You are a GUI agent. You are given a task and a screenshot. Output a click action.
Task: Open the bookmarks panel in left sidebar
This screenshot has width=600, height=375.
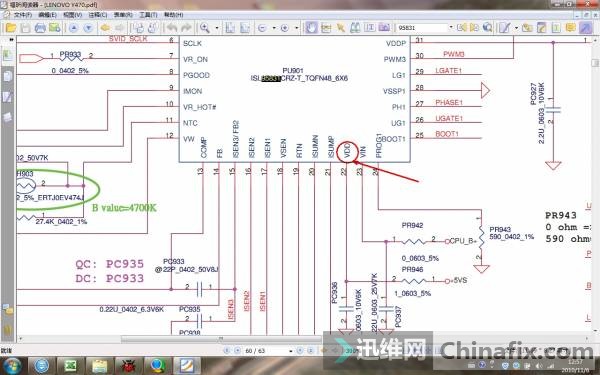pos(8,55)
